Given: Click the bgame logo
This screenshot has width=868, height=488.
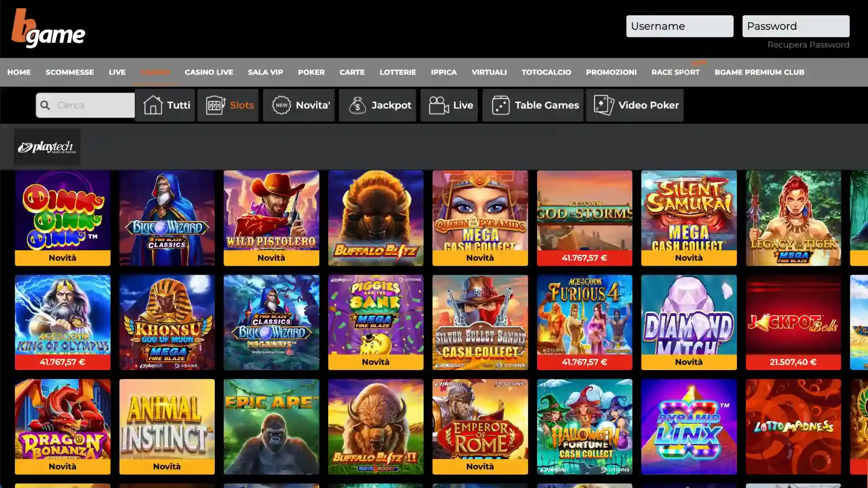Looking at the screenshot, I should (48, 29).
